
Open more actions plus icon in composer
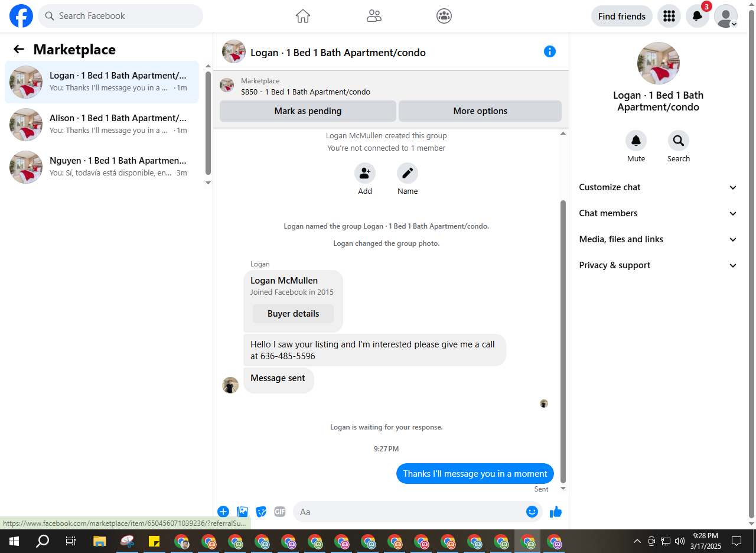click(223, 512)
